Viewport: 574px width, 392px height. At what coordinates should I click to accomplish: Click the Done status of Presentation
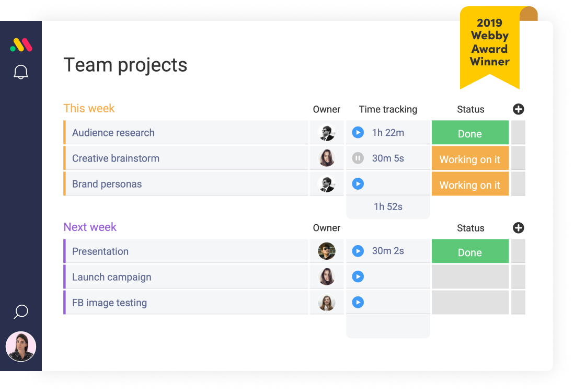click(x=469, y=252)
